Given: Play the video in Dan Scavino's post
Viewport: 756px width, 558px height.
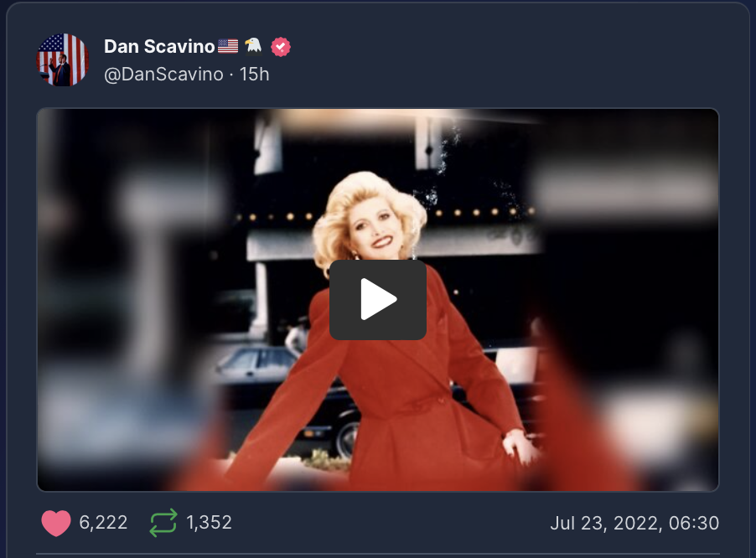Looking at the screenshot, I should click(377, 299).
